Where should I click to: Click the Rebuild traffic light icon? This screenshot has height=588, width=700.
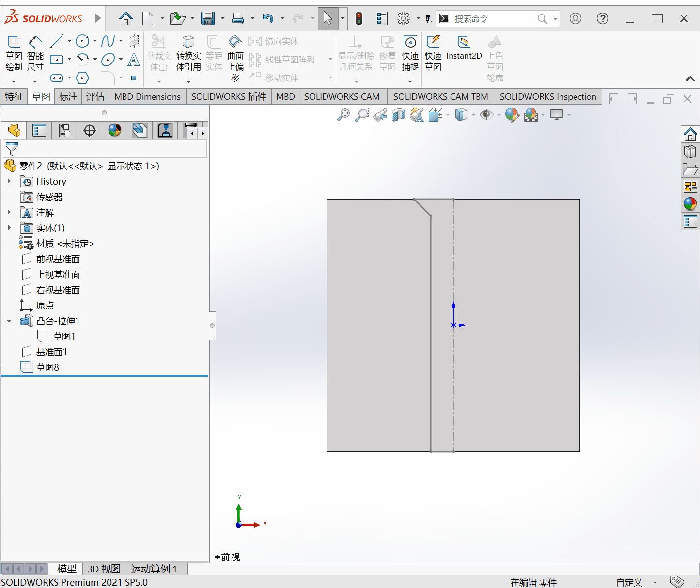(x=358, y=19)
